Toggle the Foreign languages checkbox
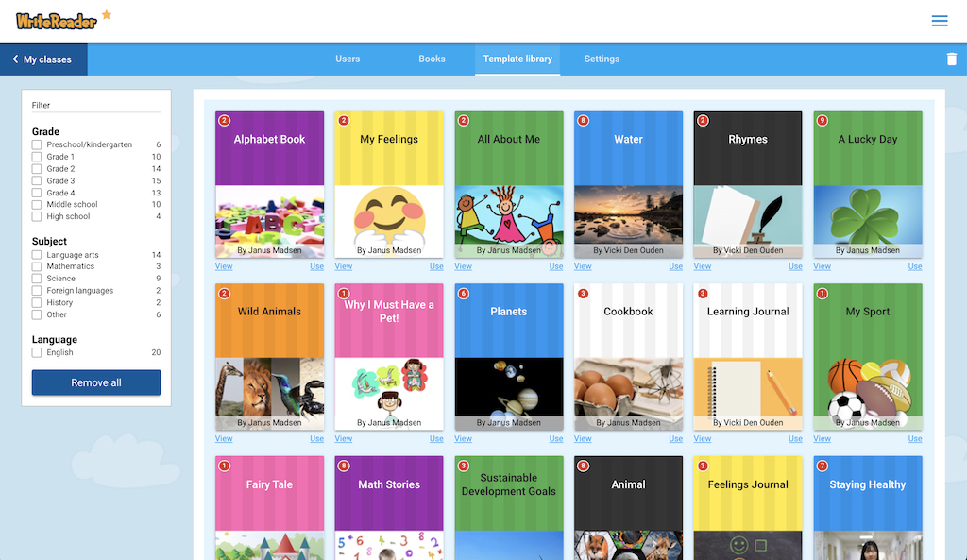967x560 pixels. (x=37, y=291)
